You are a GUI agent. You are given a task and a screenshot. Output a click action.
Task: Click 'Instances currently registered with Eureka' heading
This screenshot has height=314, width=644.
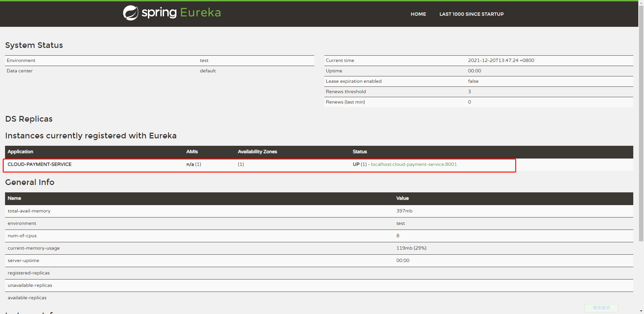tap(91, 136)
